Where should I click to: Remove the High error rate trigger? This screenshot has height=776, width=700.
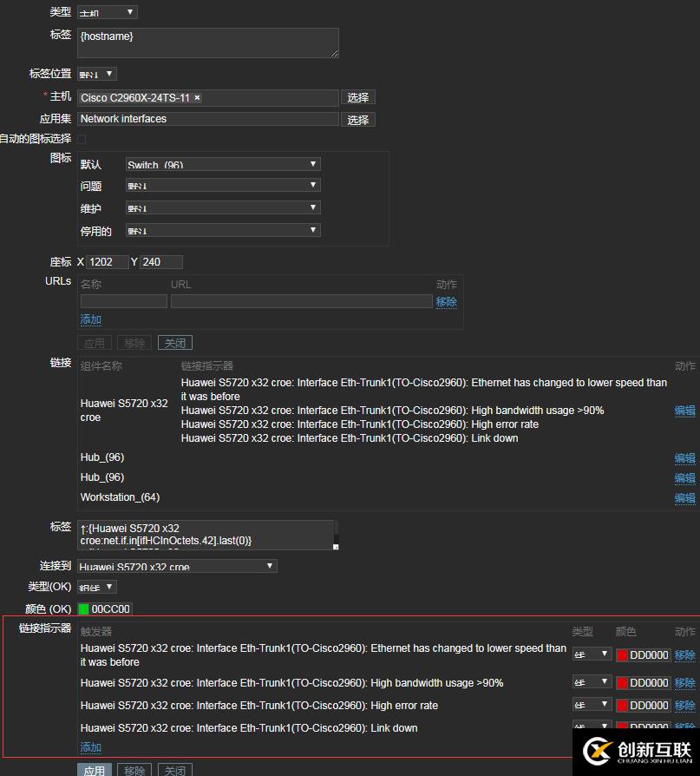(x=684, y=705)
